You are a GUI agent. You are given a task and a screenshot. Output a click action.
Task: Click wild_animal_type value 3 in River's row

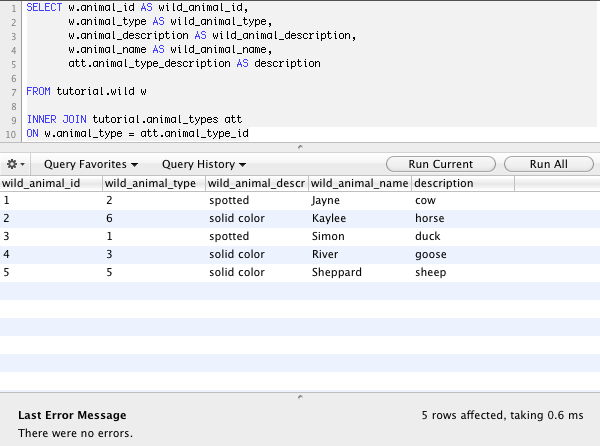tap(154, 254)
